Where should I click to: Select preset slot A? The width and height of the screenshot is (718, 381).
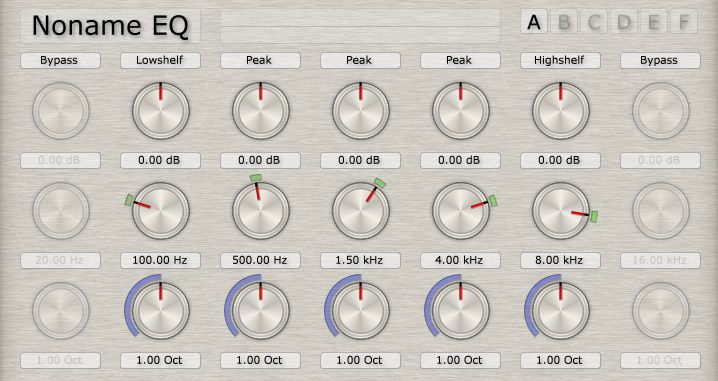(533, 22)
